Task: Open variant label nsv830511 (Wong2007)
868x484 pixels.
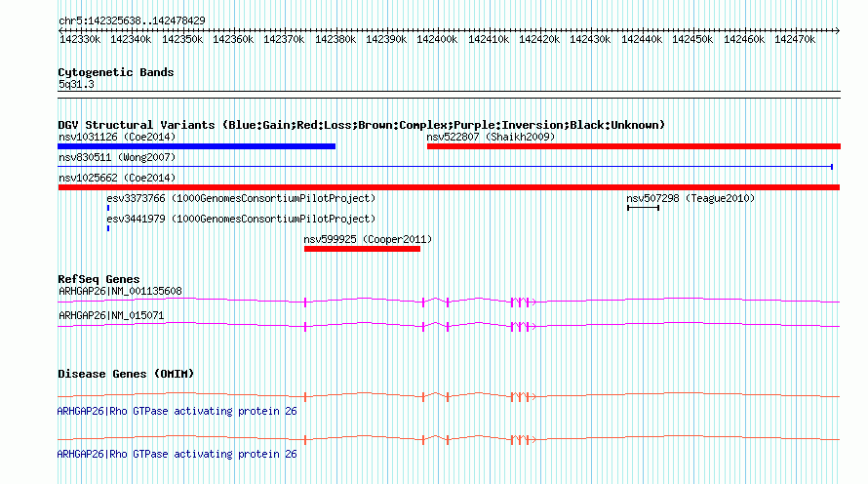Action: pyautogui.click(x=117, y=157)
